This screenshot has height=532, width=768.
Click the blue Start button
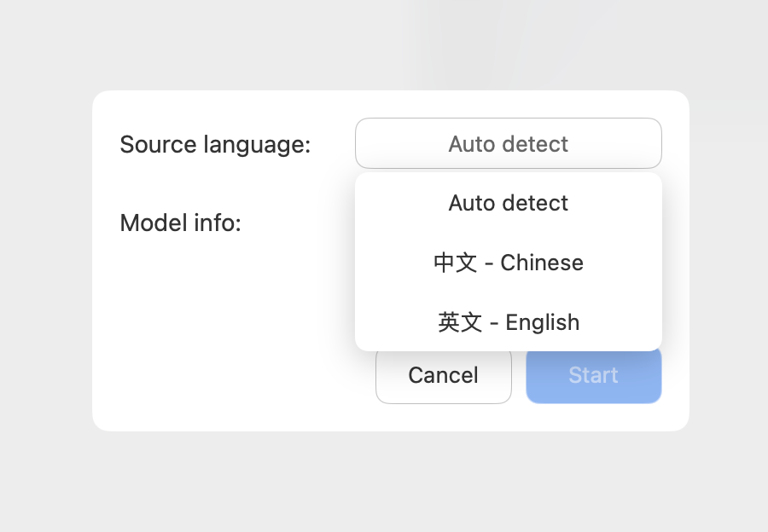click(x=593, y=375)
